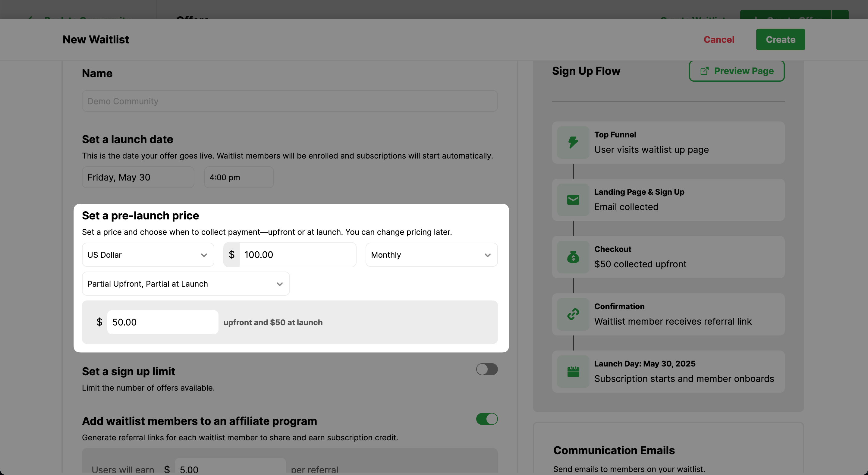Click the Checkout money bag icon
The width and height of the screenshot is (868, 475).
pyautogui.click(x=573, y=257)
